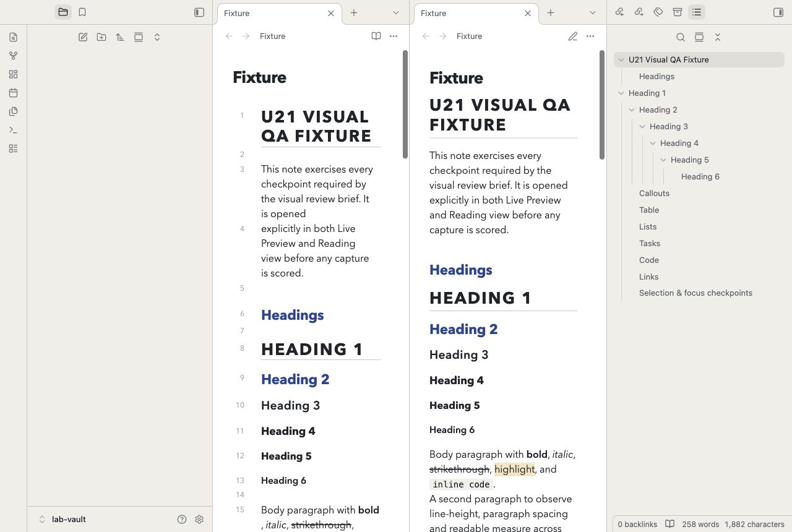Click the left editor pane scrollbar

tap(405, 104)
